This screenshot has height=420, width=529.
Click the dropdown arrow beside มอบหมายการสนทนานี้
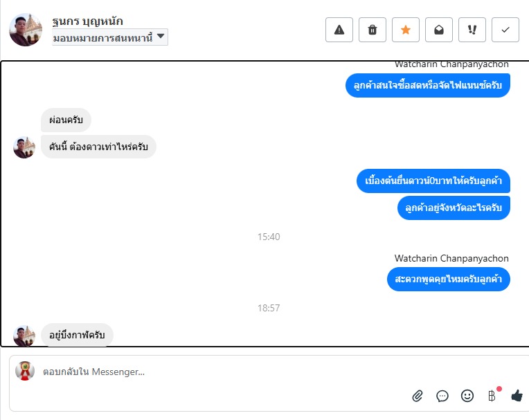tap(161, 36)
